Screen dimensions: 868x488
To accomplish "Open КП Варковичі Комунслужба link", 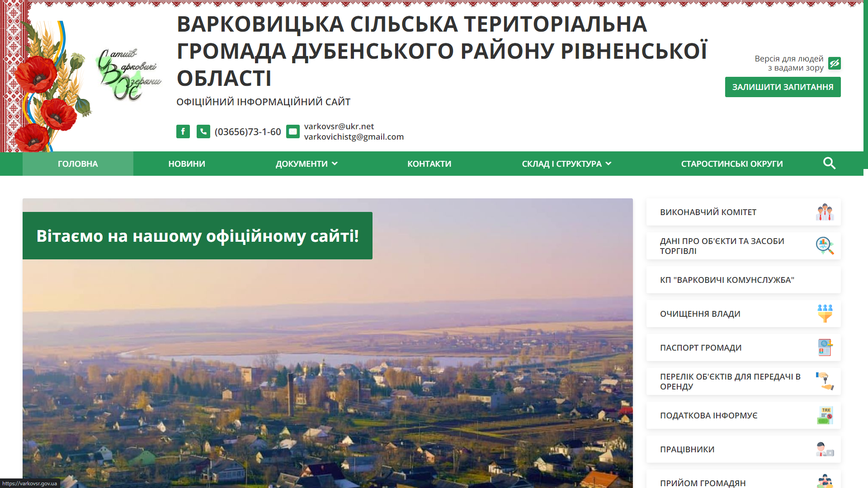I will (727, 280).
